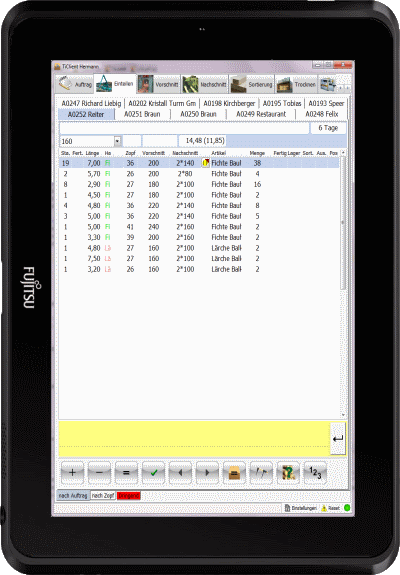Screen dimensions: 400x575
Task: Click the equals button
Action: tap(126, 473)
